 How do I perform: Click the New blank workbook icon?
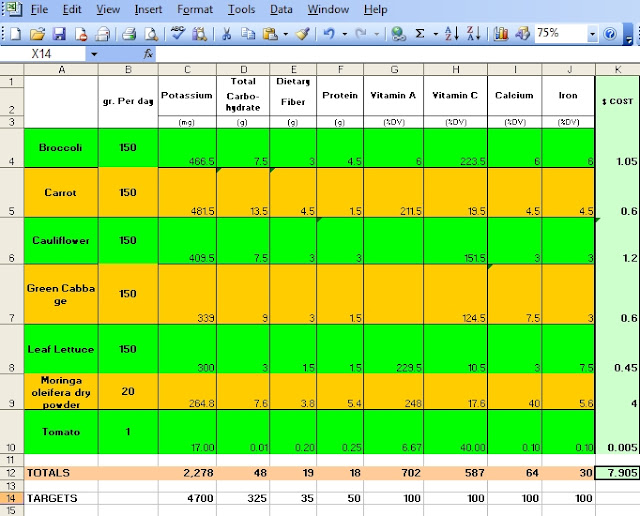[15, 33]
